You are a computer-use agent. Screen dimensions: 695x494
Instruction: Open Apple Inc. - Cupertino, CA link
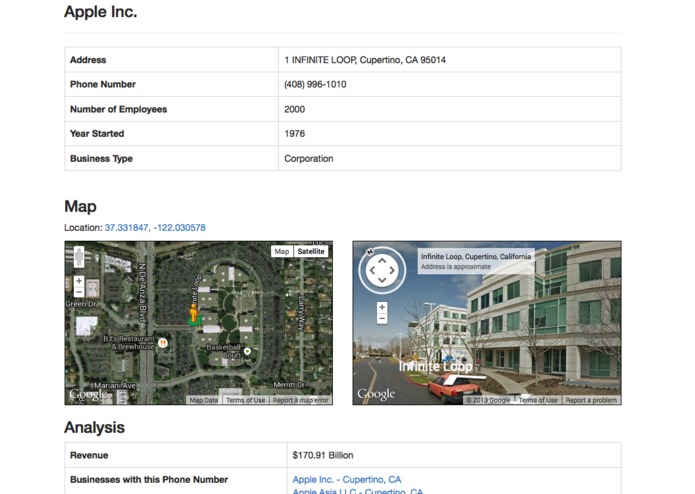point(347,479)
